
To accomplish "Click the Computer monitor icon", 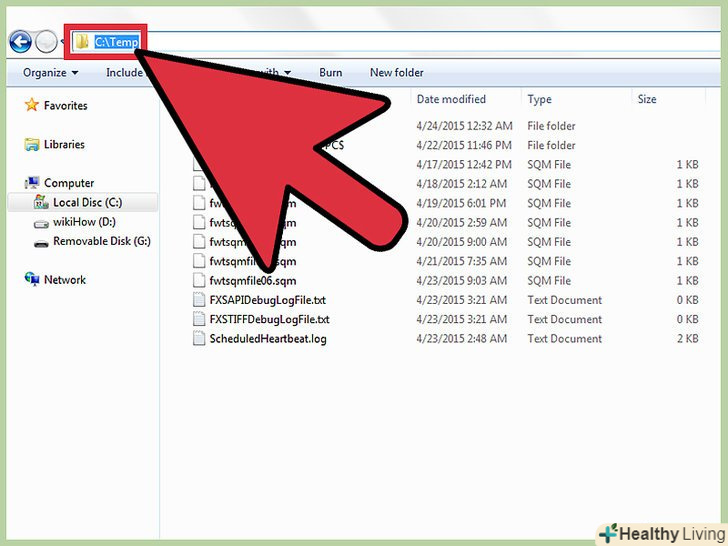I will point(32,183).
